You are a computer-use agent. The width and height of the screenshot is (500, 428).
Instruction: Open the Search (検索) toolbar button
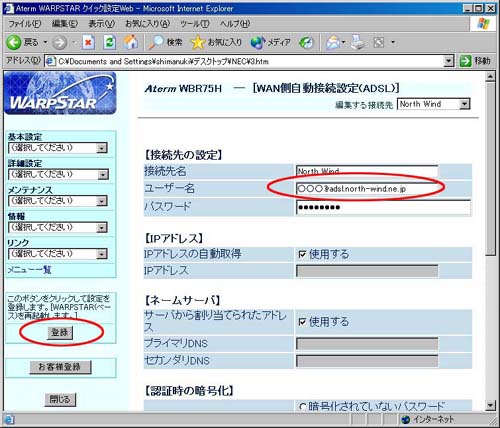click(x=166, y=42)
